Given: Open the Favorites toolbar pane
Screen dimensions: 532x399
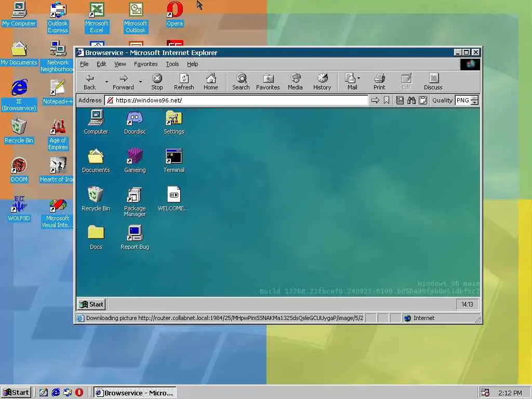Looking at the screenshot, I should (268, 82).
